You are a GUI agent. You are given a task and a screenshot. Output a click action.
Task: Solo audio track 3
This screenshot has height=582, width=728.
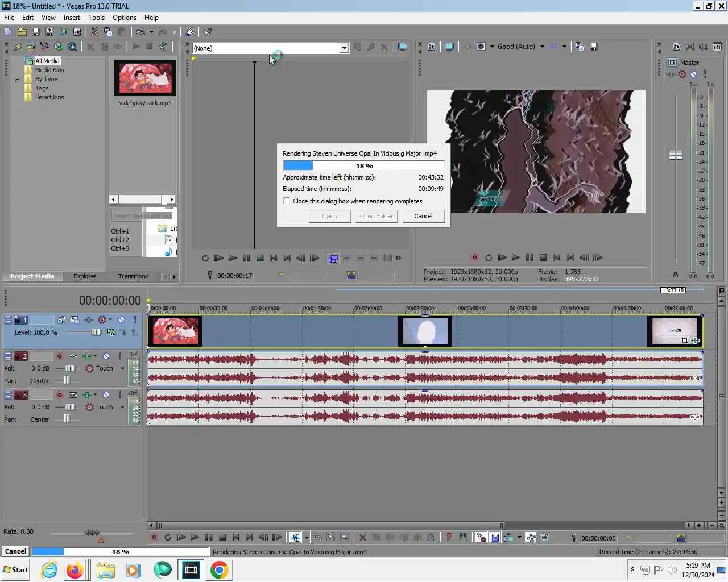(119, 395)
